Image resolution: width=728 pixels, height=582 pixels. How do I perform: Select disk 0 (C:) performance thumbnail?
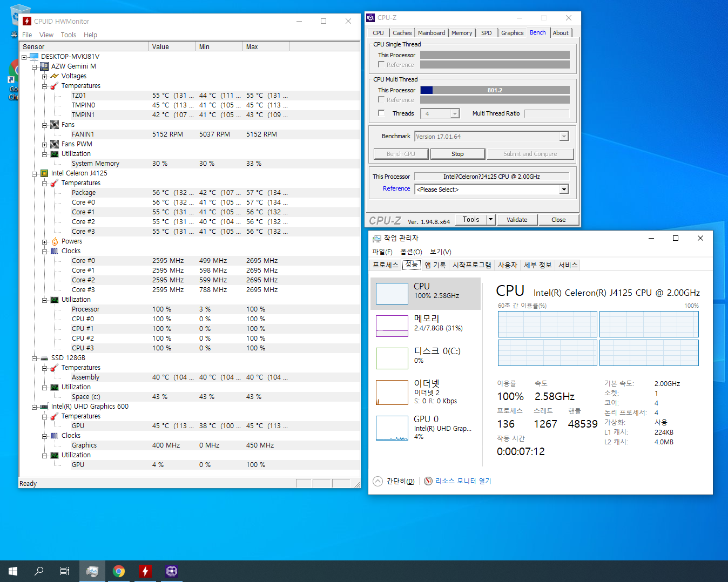(x=392, y=358)
